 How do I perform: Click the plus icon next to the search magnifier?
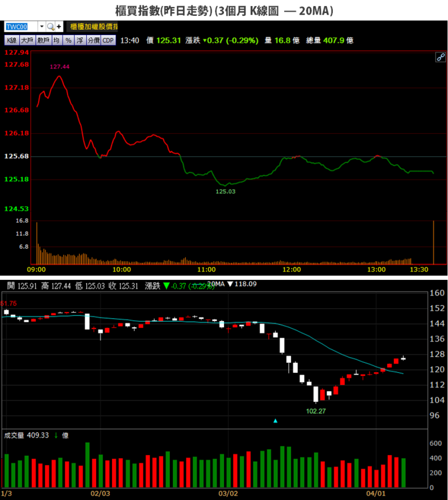[58, 27]
